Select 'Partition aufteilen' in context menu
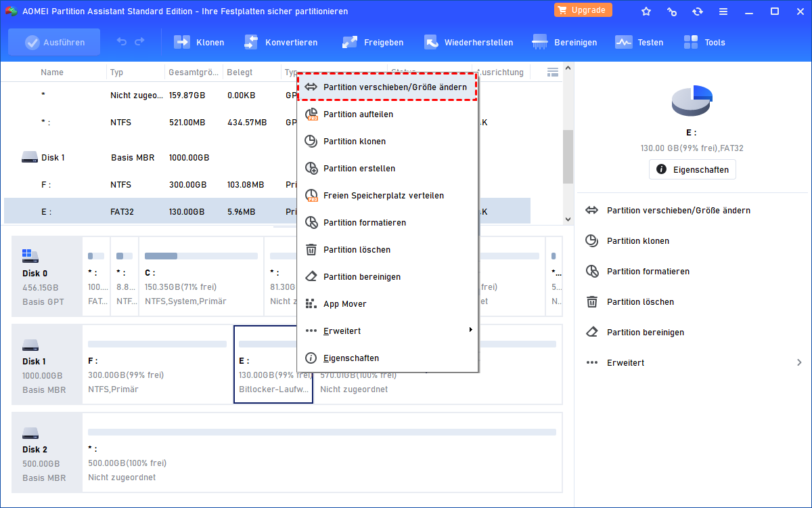Screen dimensions: 812x508 click(x=388, y=114)
